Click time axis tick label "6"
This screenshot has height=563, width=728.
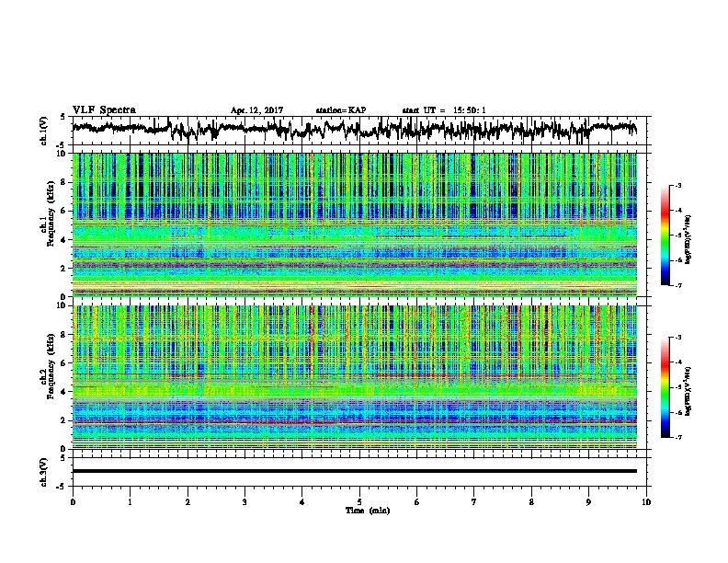tap(417, 502)
